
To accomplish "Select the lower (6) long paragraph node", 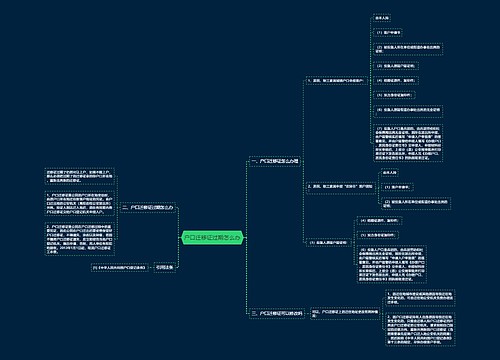I will [392, 264].
